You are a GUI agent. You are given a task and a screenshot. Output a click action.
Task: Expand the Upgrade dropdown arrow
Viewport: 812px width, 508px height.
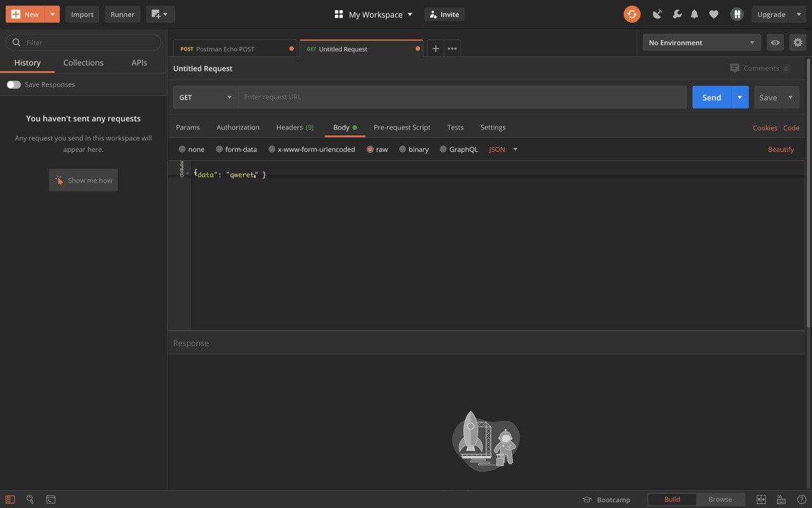pos(799,14)
